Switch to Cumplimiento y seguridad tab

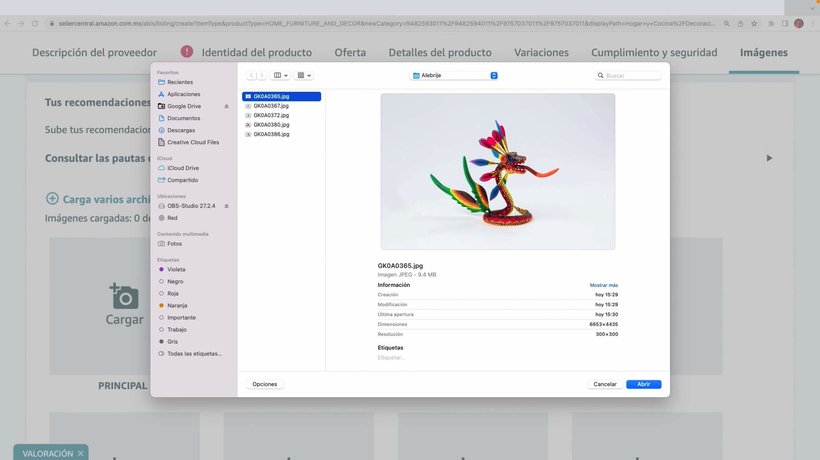654,52
